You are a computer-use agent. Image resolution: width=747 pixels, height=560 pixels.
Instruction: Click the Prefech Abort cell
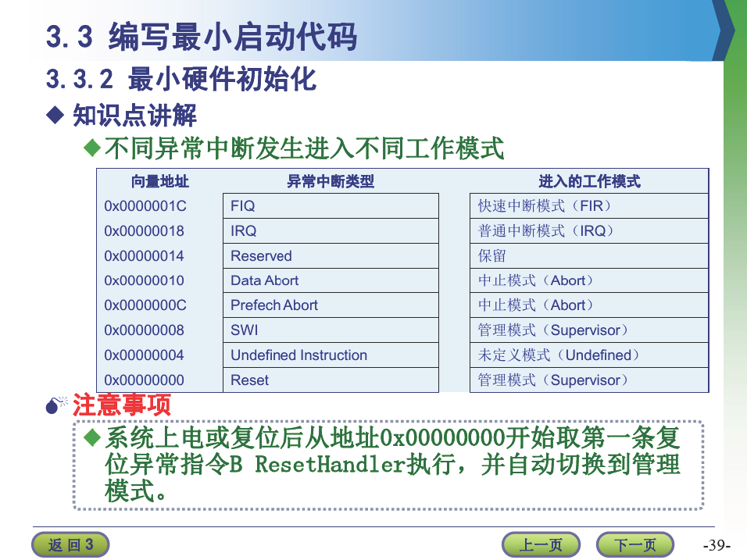coord(331,305)
